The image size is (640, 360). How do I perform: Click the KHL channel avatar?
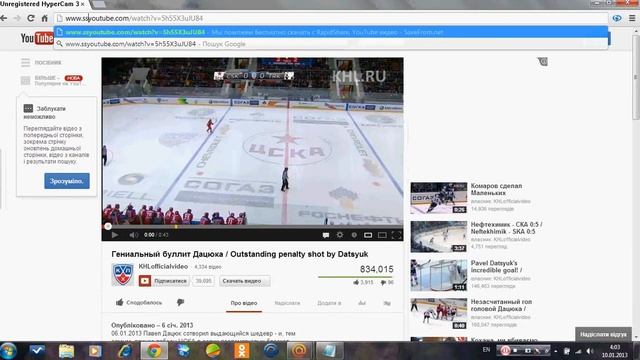123,274
